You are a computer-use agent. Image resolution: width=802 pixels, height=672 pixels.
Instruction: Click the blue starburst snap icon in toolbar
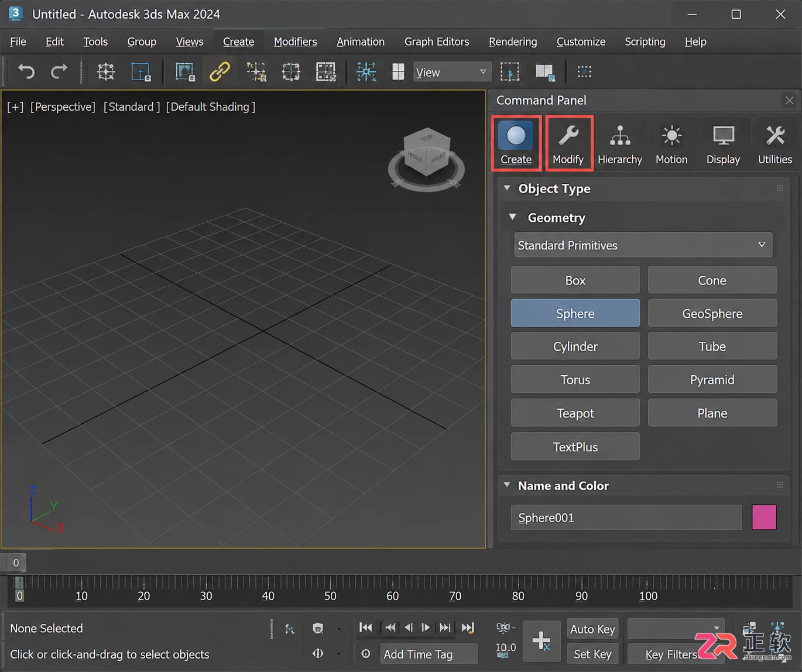[x=366, y=71]
